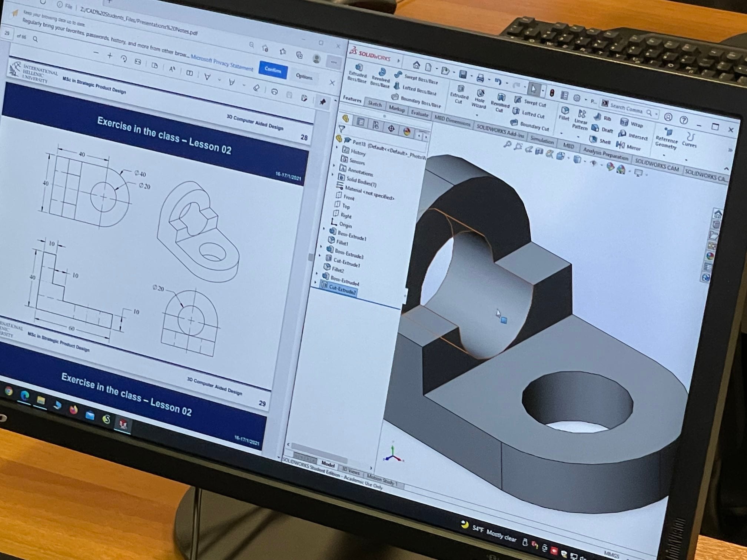The height and width of the screenshot is (560, 747).
Task: Apply the Fillet tool
Action: pos(564,114)
